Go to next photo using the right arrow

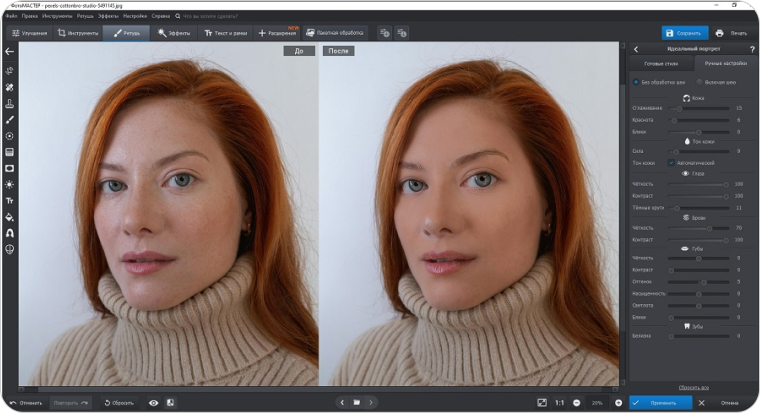pyautogui.click(x=371, y=402)
